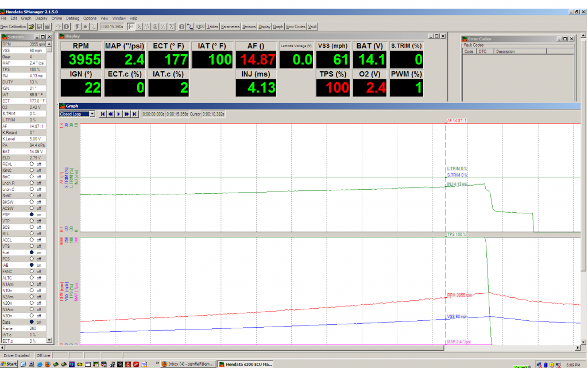Toggle the REVL indicator in Sensors
The image size is (588, 368).
click(32, 164)
